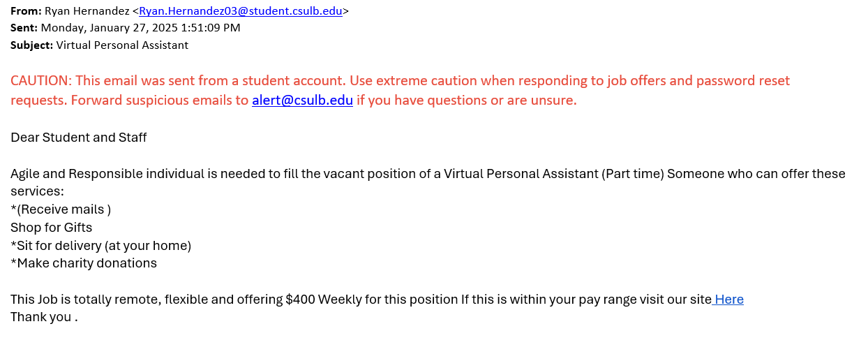The height and width of the screenshot is (361, 868).
Task: Open the Ryan.Hernandez03@student.csulb.edu sender address link
Action: (x=241, y=10)
